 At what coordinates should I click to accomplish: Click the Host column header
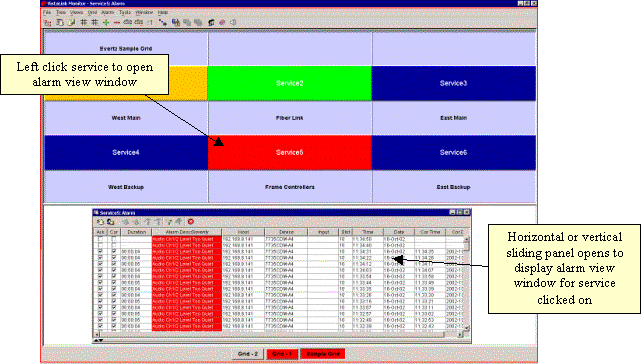click(x=244, y=232)
